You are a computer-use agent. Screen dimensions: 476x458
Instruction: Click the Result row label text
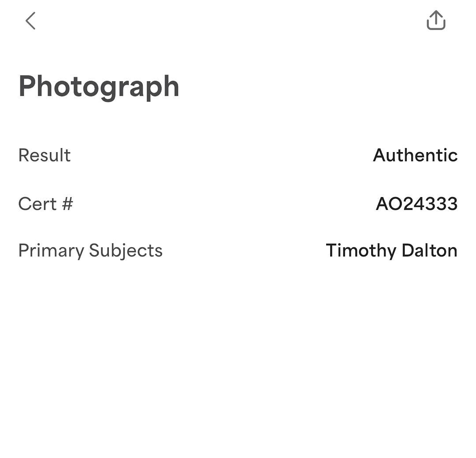tap(45, 155)
